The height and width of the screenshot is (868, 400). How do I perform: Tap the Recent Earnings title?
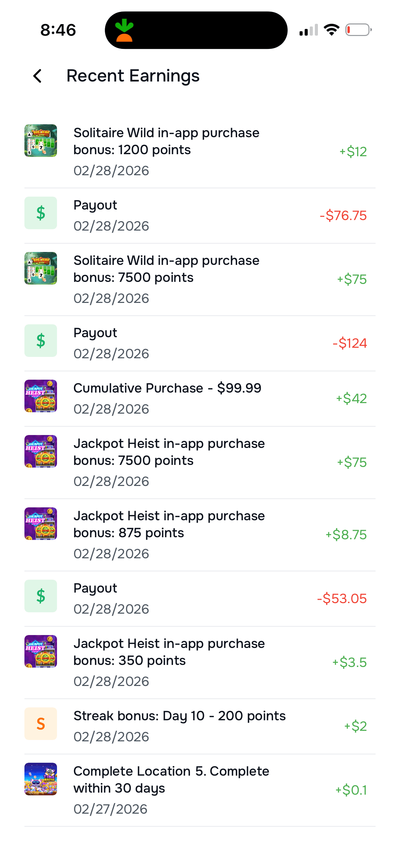133,76
